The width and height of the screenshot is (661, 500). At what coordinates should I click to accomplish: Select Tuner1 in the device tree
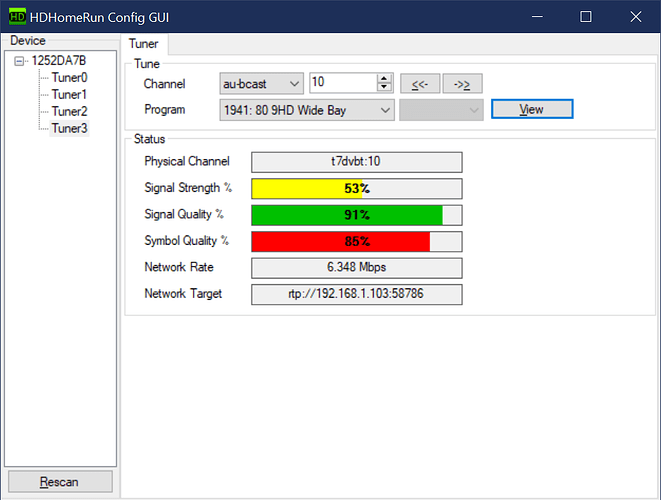[69, 94]
